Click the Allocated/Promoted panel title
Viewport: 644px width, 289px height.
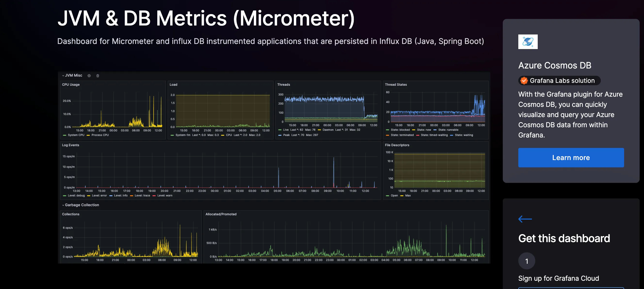[x=221, y=214]
